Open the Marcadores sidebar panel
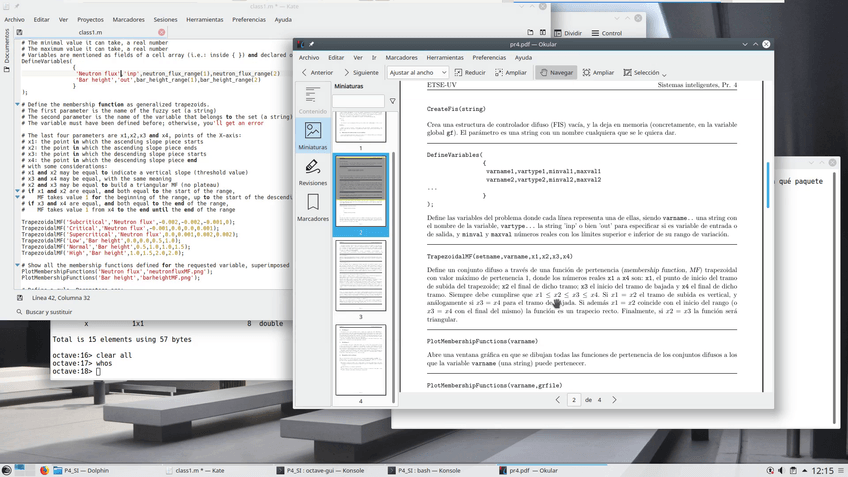This screenshot has width=848, height=477. [313, 207]
